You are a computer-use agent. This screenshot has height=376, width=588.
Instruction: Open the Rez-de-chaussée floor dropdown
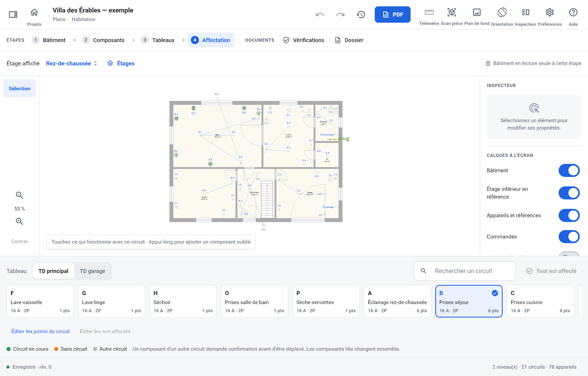coord(71,63)
